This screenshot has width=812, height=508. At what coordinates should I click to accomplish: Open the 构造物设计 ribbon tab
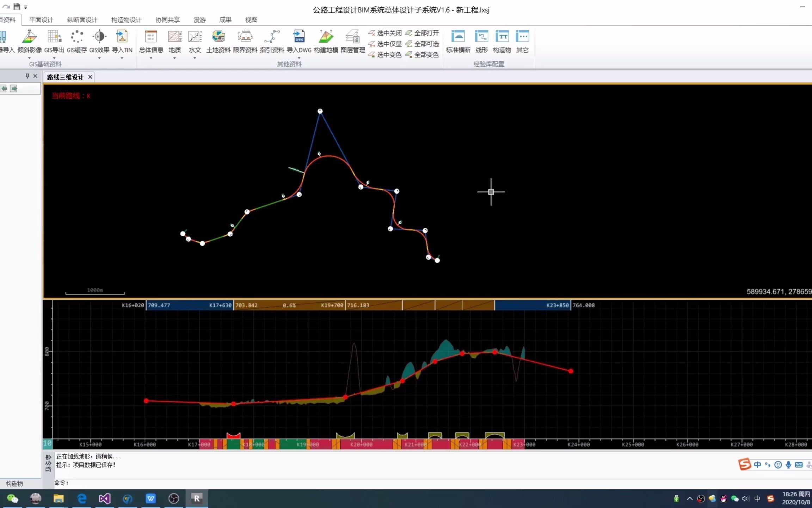click(x=126, y=20)
